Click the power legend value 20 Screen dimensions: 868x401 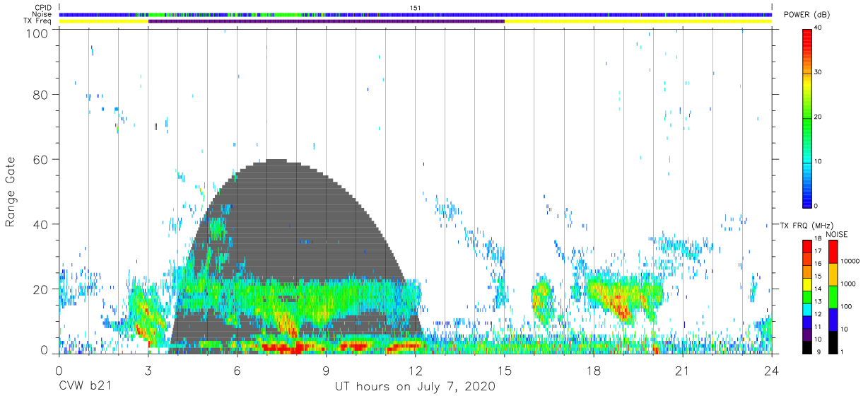click(x=819, y=117)
